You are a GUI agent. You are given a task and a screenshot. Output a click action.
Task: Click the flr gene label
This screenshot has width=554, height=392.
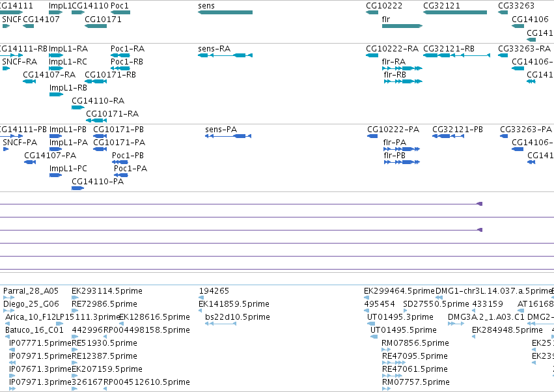click(x=386, y=19)
